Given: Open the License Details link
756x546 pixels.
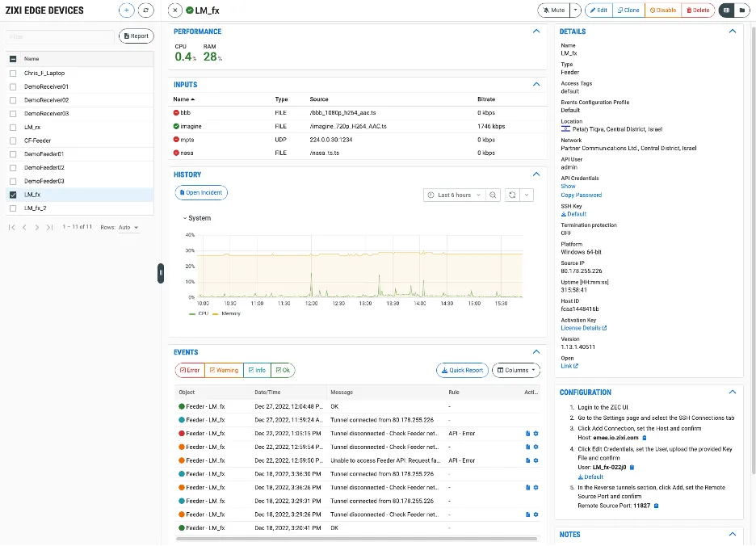Looking at the screenshot, I should (583, 328).
